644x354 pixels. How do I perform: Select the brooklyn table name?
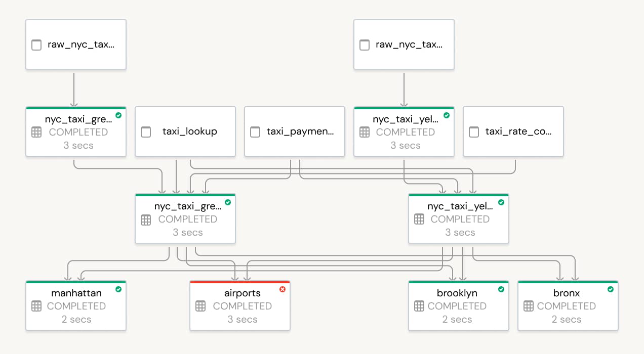point(457,293)
